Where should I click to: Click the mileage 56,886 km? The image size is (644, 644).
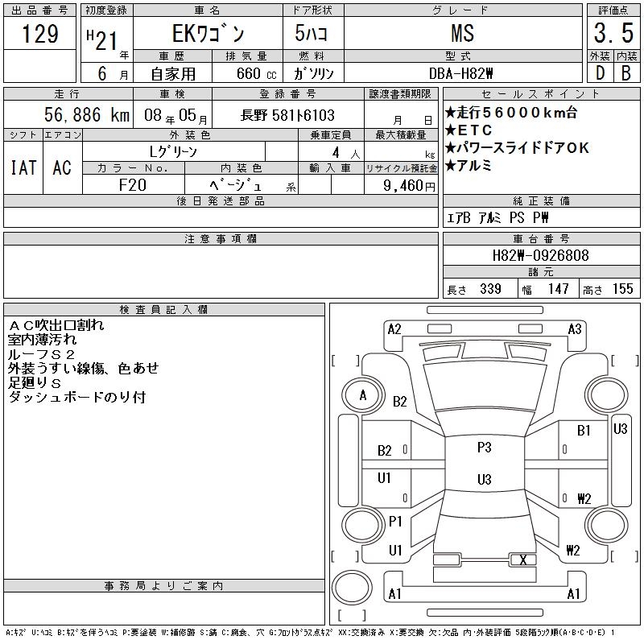(87, 114)
